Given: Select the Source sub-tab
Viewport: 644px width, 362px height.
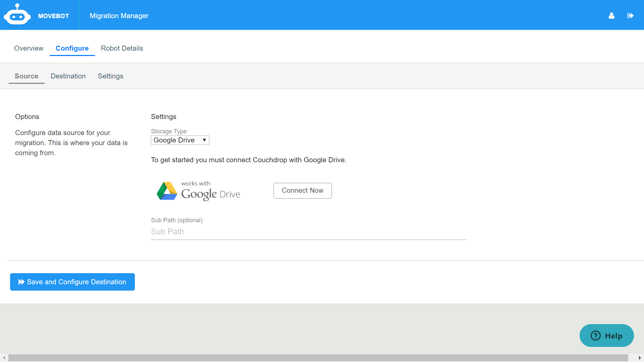Looking at the screenshot, I should coord(26,76).
